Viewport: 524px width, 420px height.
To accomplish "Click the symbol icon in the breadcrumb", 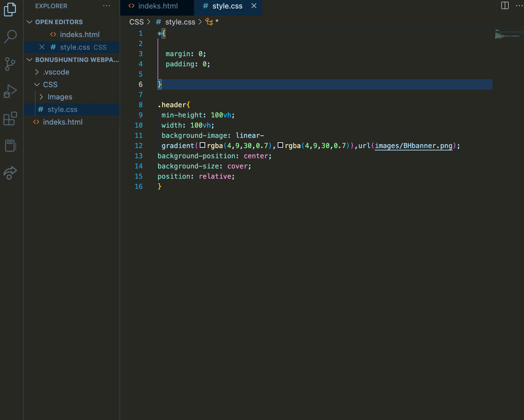I will [209, 22].
